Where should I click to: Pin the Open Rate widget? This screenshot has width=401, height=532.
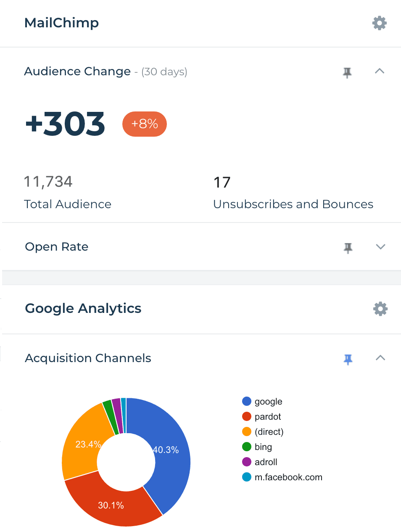click(348, 248)
